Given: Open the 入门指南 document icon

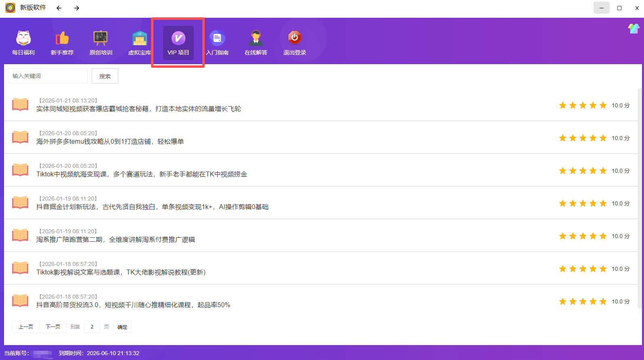Looking at the screenshot, I should [x=217, y=38].
